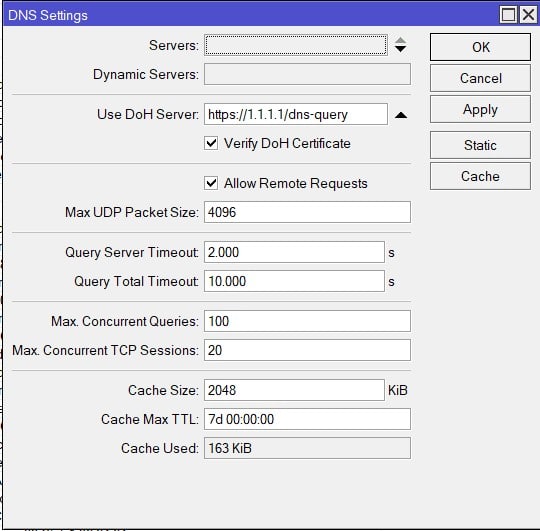Add a Servers entry via down arrow
540x531 pixels.
(x=400, y=49)
